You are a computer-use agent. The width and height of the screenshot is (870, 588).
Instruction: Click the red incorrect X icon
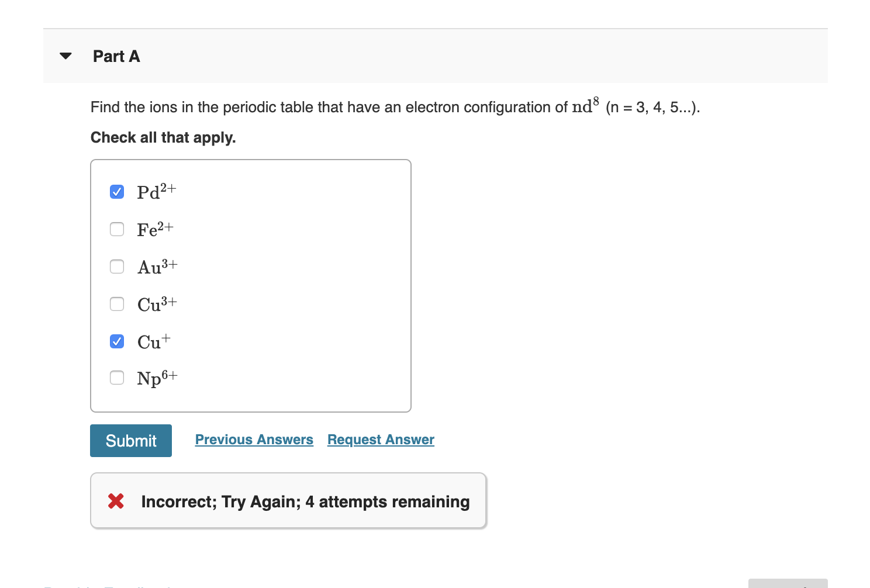coord(116,501)
